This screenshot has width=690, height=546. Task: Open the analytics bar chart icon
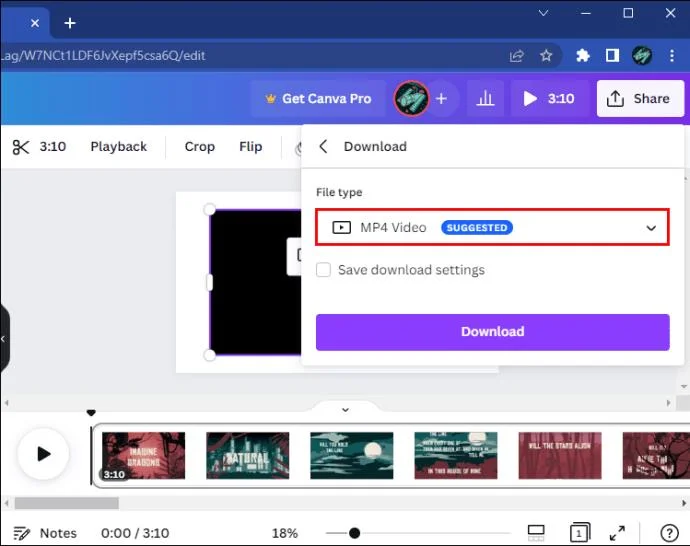tap(485, 99)
